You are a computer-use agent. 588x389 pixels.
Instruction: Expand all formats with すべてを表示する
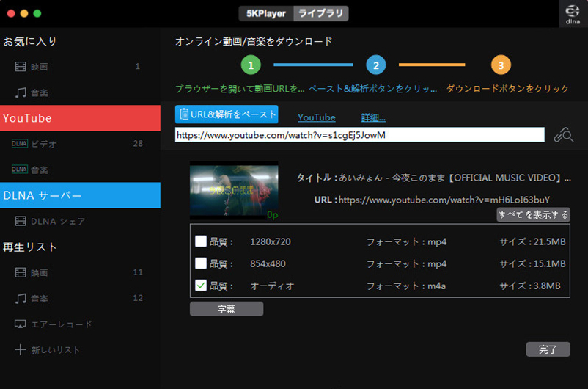533,215
